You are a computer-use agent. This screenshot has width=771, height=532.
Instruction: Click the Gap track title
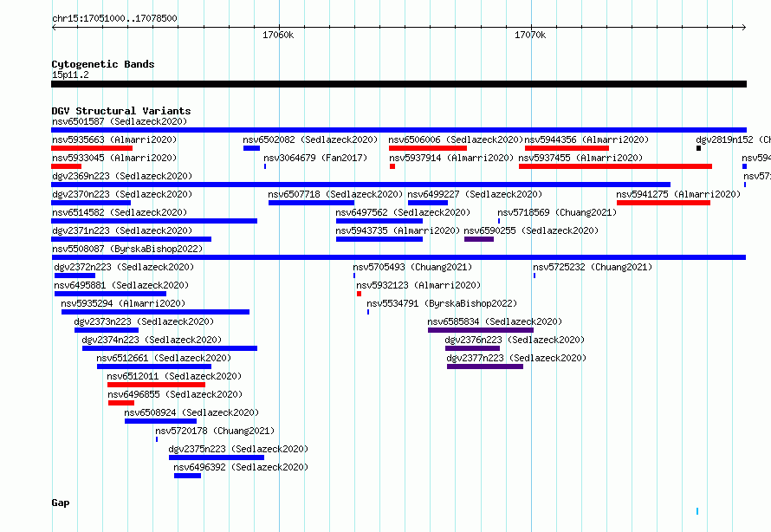[x=61, y=503]
